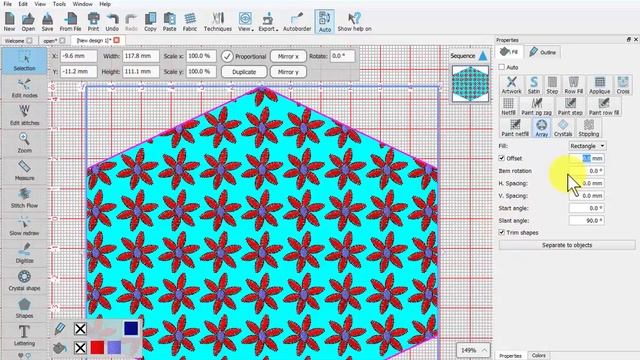This screenshot has width=640, height=360.
Task: Click the Mirror y button
Action: (x=288, y=72)
